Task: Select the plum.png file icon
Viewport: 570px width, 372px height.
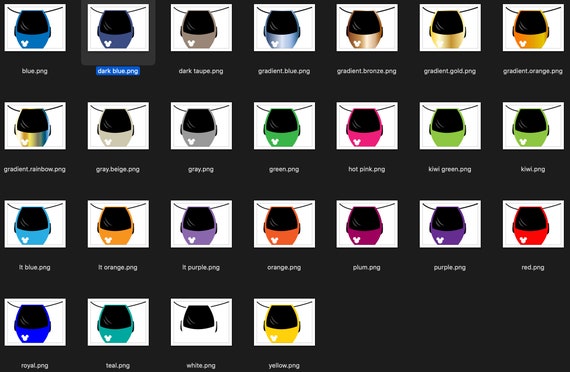Action: click(367, 224)
